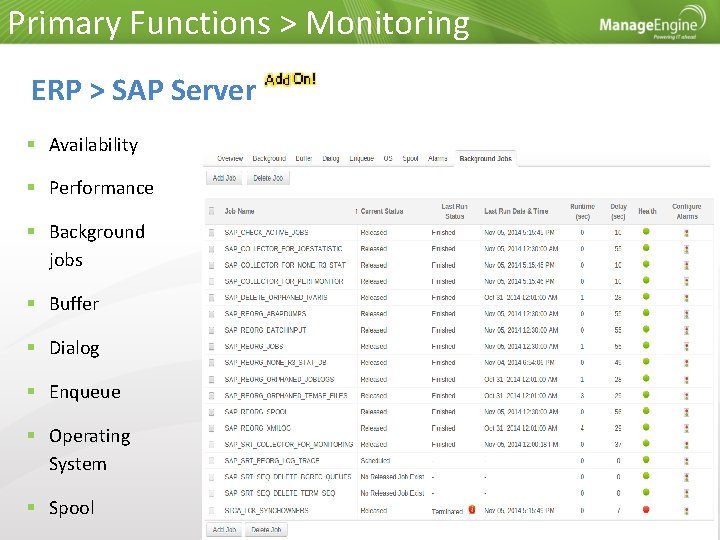Open Configure Alarms icon for SAP_COLLECTOR_FOR_NONE_R3_STAT
Image resolution: width=720 pixels, height=540 pixels.
[x=686, y=265]
